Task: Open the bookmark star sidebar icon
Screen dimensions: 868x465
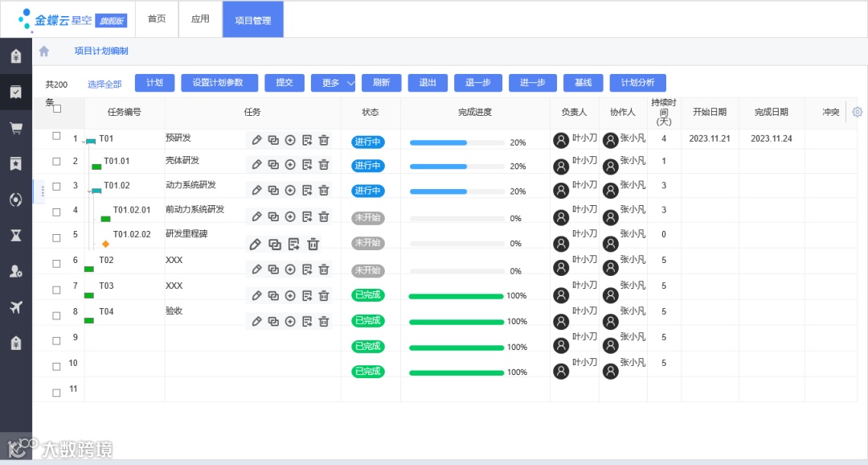Action: pyautogui.click(x=16, y=163)
